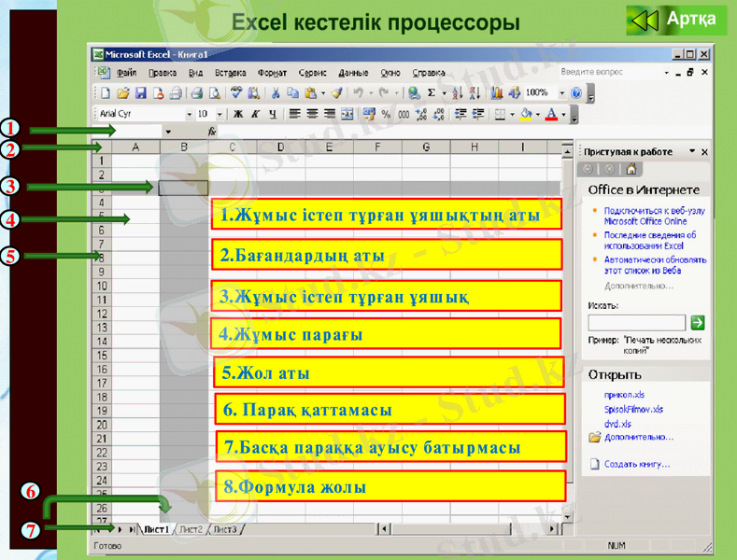Open the Arial Cyr font name dropdown
The height and width of the screenshot is (560, 737).
point(188,114)
